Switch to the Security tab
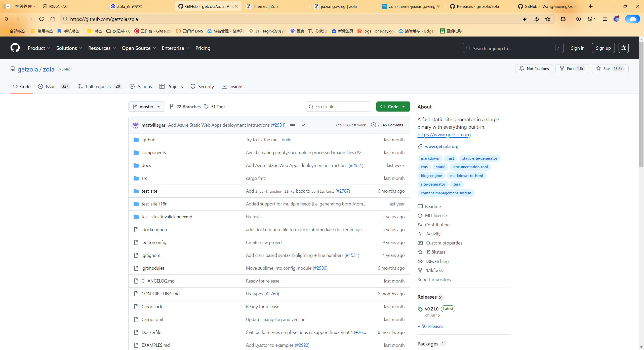Image resolution: width=644 pixels, height=350 pixels. click(x=202, y=87)
